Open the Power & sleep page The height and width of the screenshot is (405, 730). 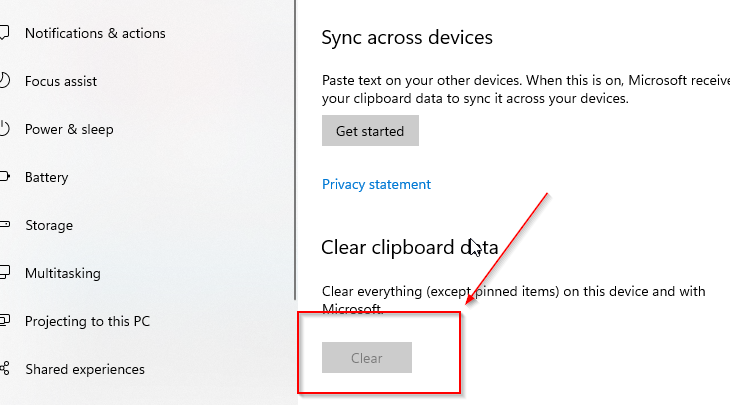(69, 129)
